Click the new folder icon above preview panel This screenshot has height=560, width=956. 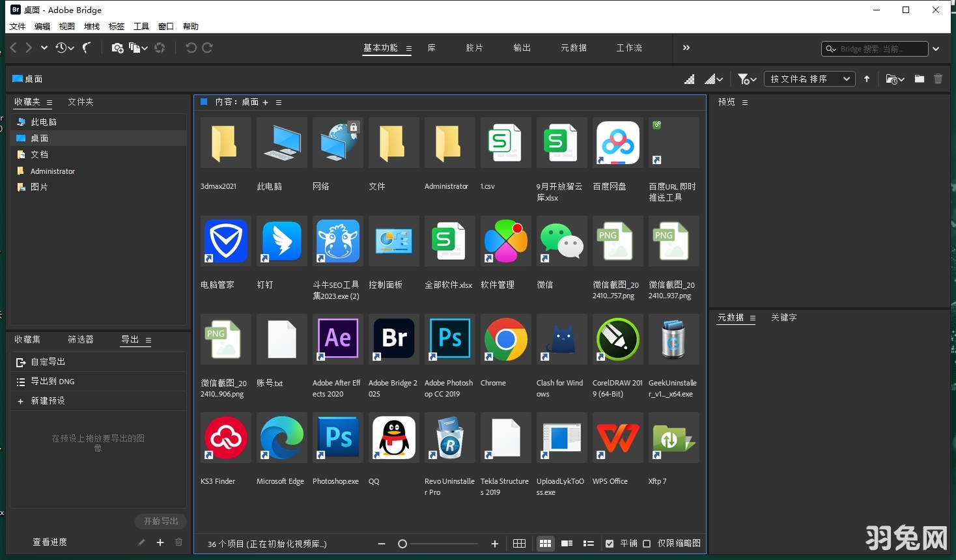coord(919,79)
